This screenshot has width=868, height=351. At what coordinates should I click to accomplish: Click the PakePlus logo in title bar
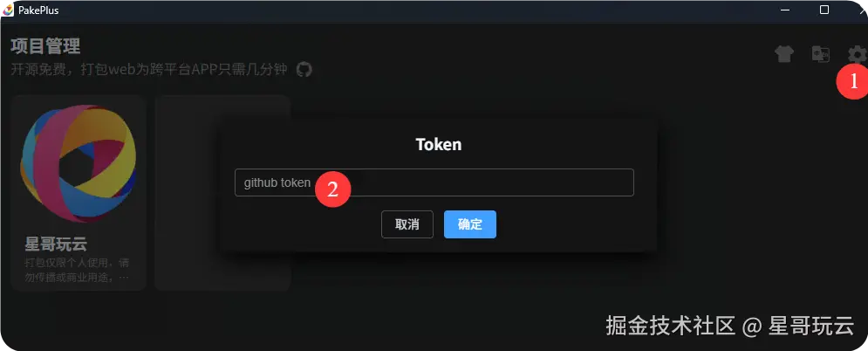[8, 10]
